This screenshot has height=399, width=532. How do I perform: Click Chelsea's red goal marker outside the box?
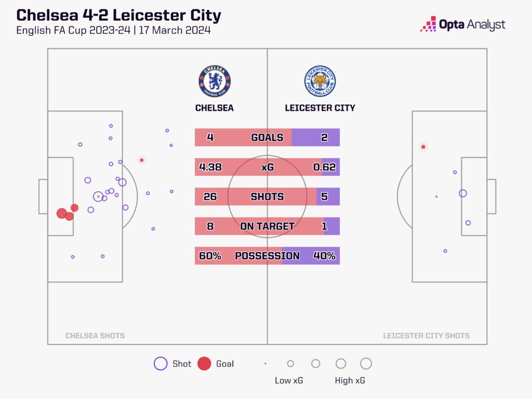[x=141, y=160]
